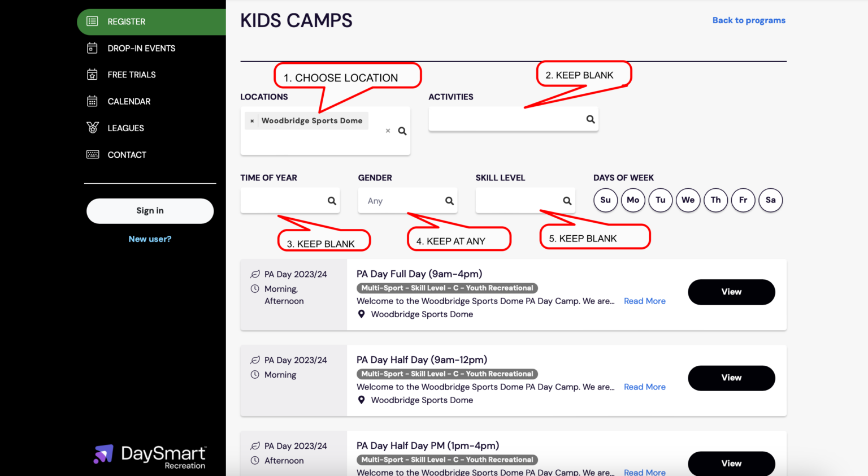868x476 pixels.
Task: Remove the Woodbridge Sports Dome location chip
Action: click(252, 120)
